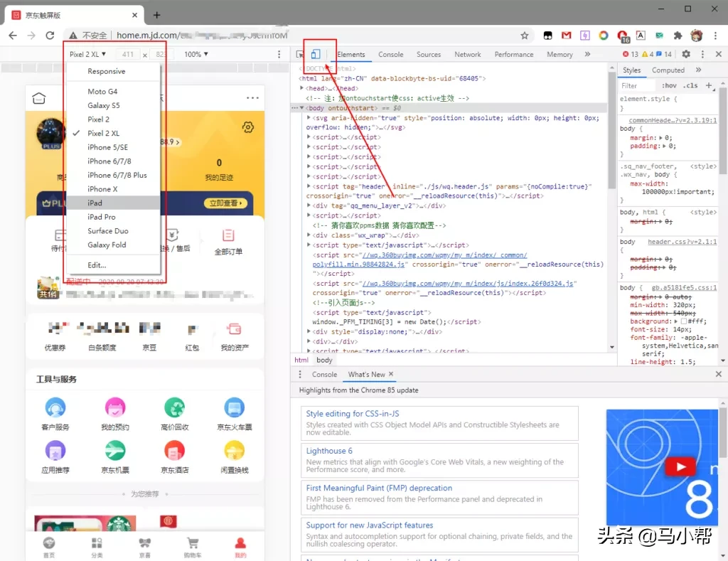Click the device width input 411
The image size is (728, 561).
coord(128,54)
